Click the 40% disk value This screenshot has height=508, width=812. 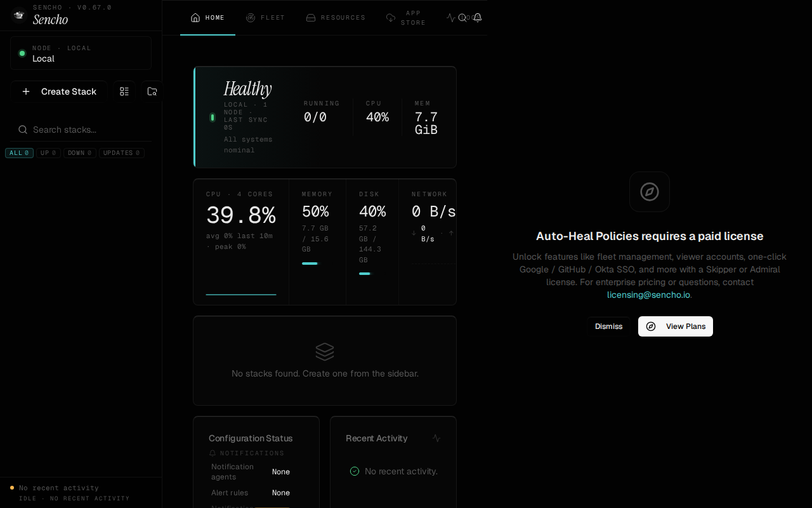coord(372,211)
